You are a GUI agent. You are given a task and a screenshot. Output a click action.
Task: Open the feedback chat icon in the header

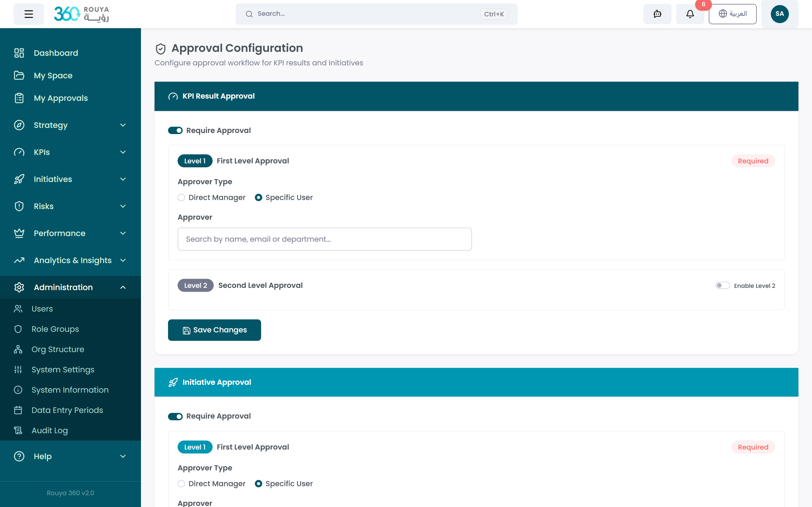coord(657,14)
